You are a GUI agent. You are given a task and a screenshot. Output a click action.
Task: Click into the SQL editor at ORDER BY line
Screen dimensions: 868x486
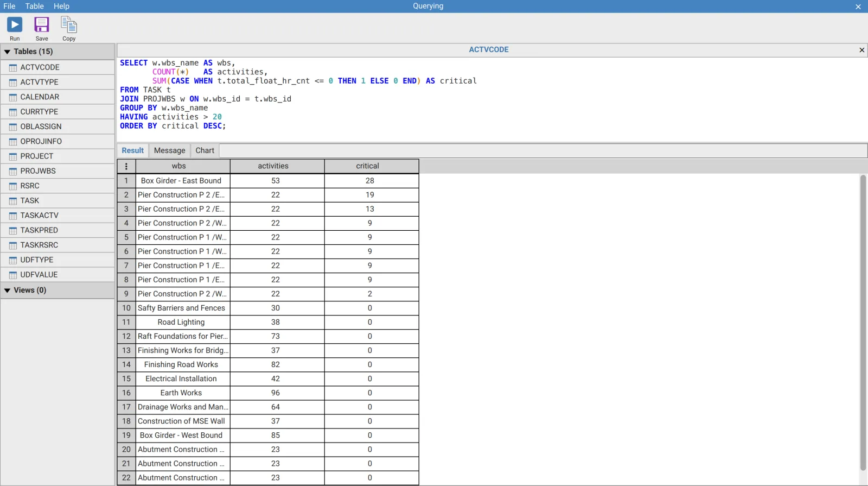pyautogui.click(x=173, y=126)
